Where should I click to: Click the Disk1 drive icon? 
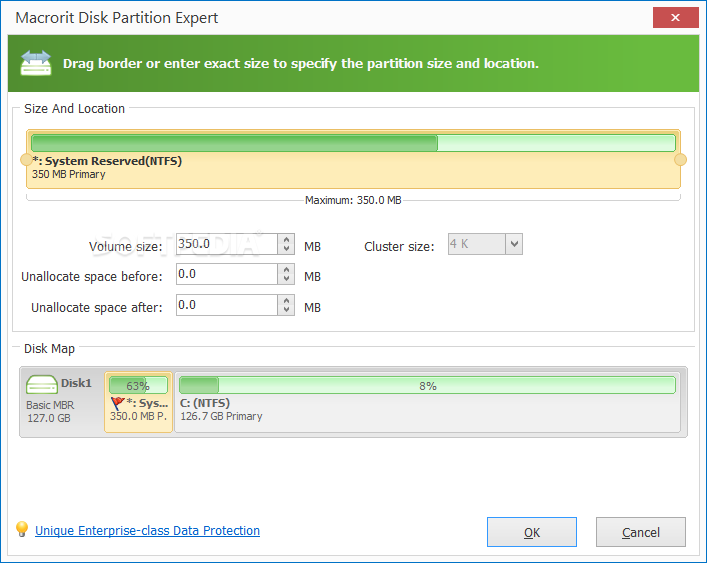pos(41,384)
